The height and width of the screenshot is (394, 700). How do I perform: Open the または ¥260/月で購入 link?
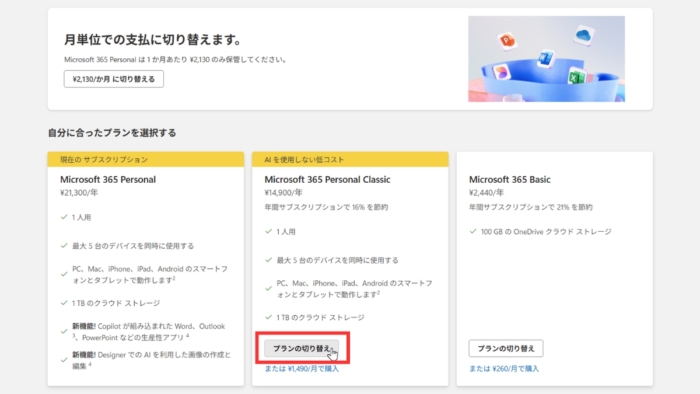click(504, 369)
